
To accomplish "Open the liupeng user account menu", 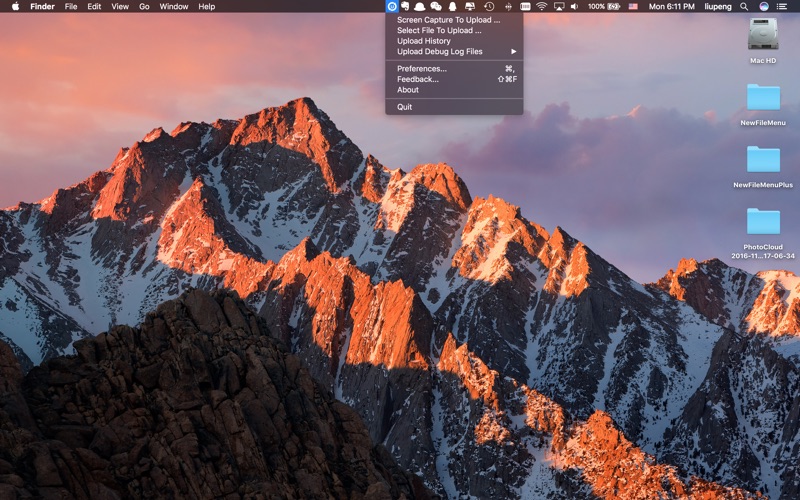I will click(x=718, y=7).
